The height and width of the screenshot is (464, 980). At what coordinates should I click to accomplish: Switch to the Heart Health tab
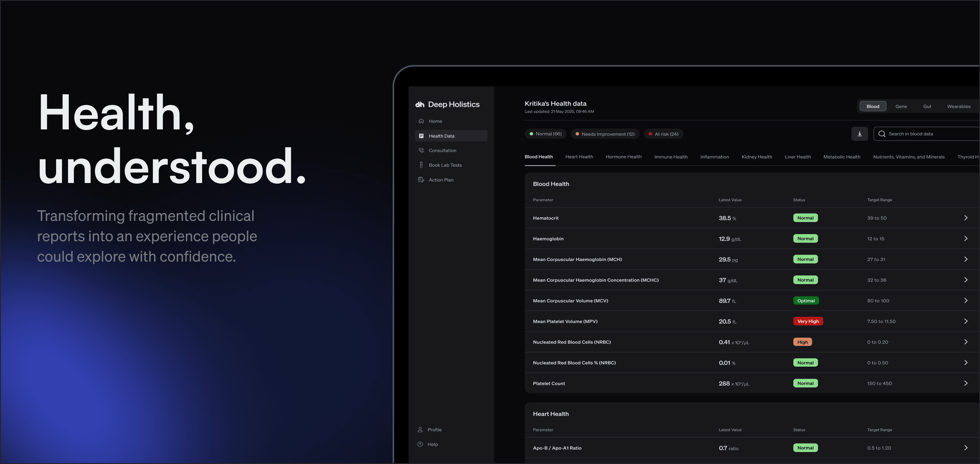click(x=579, y=157)
